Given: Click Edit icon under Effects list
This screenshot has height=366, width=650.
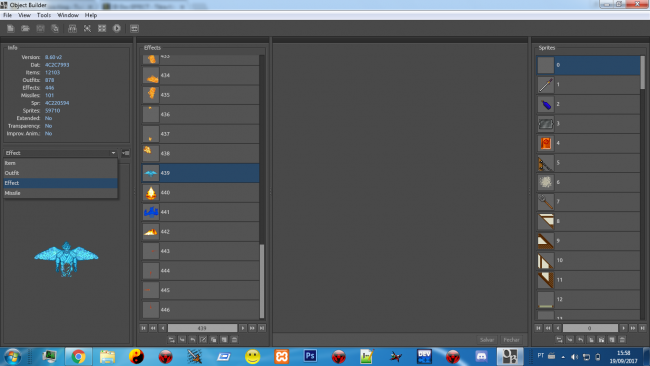Looking at the screenshot, I should (x=203, y=339).
